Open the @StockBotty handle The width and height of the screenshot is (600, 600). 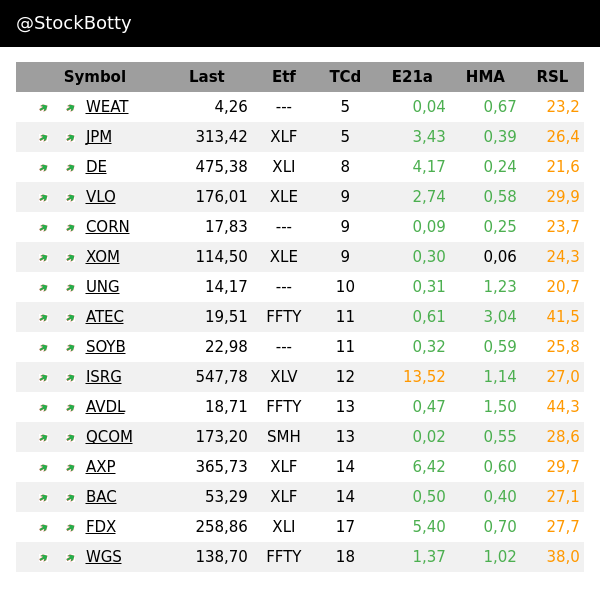coord(74,23)
